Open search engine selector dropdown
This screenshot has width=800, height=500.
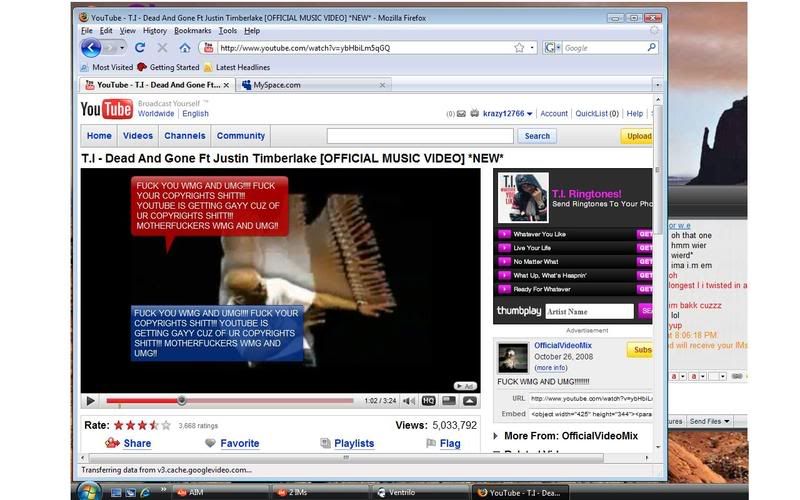pyautogui.click(x=552, y=48)
